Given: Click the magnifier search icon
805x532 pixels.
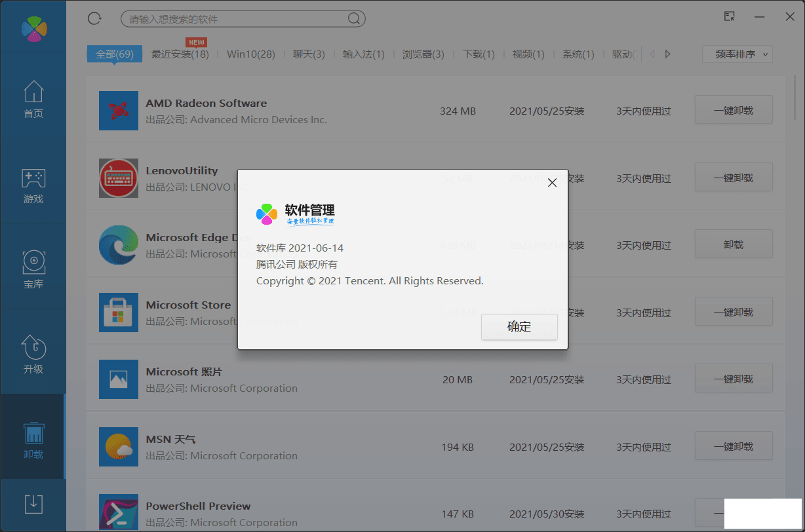Looking at the screenshot, I should (x=354, y=19).
